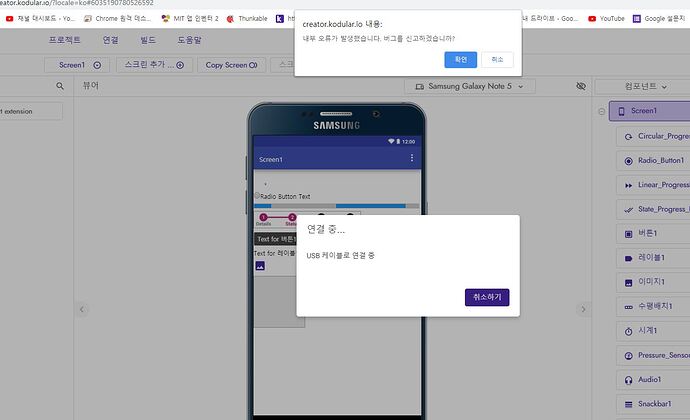
Task: Open the 연결 menu
Action: pos(110,40)
